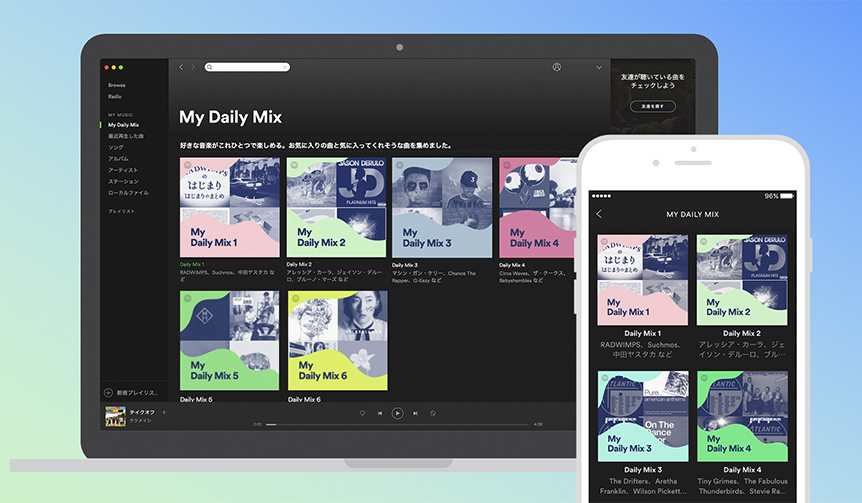Click the heart icon to like song

coord(362,413)
